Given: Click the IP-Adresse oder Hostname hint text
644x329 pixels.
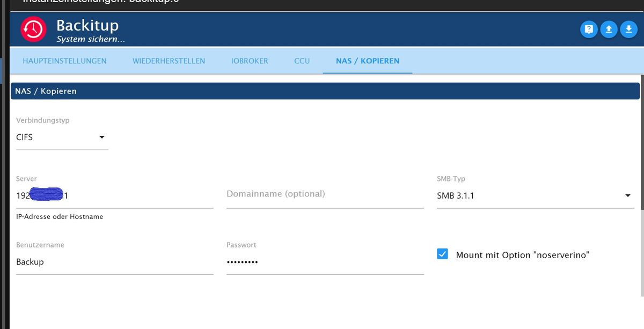Looking at the screenshot, I should tap(60, 217).
